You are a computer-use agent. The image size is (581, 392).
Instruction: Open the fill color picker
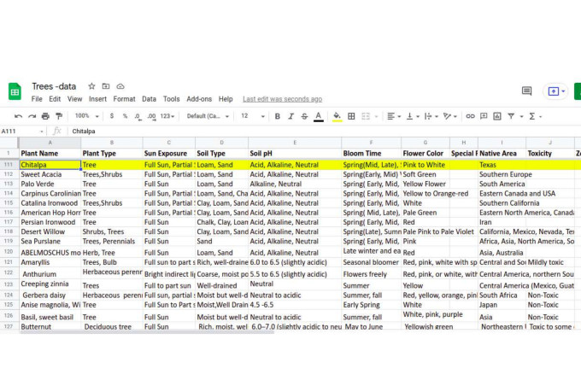[337, 116]
